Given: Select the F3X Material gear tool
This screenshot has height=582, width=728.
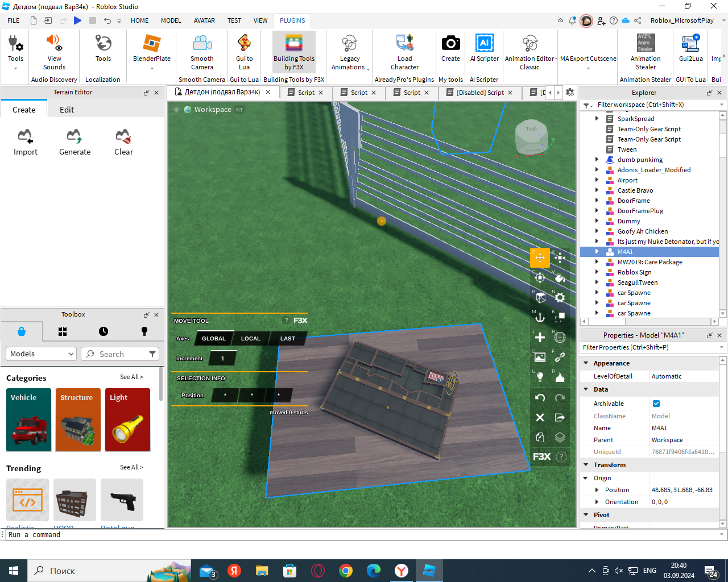Looking at the screenshot, I should [560, 298].
